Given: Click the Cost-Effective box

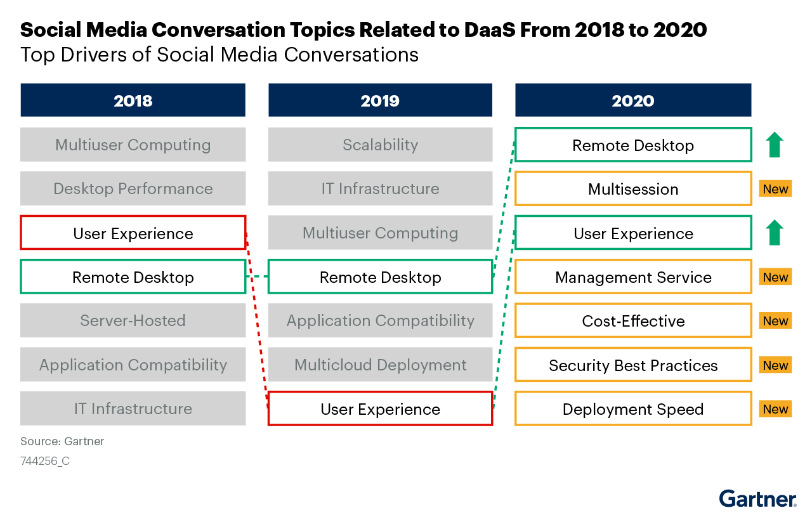Looking at the screenshot, I should pos(633,320).
